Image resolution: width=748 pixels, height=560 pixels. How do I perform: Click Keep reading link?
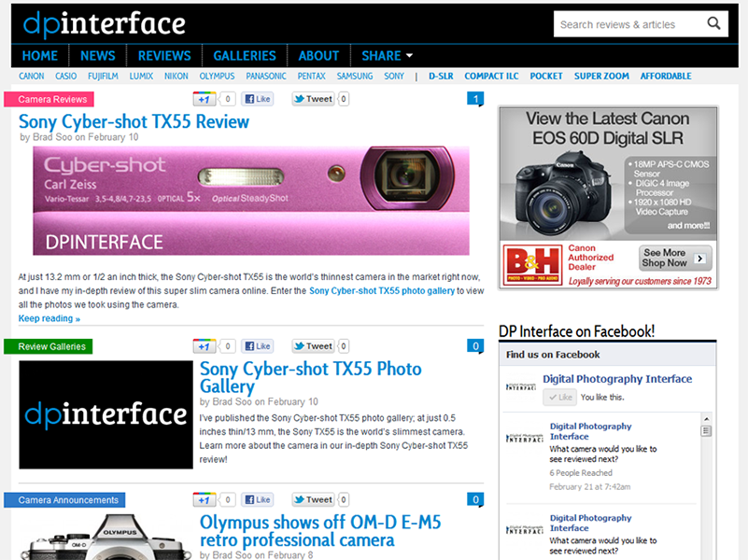(x=49, y=318)
